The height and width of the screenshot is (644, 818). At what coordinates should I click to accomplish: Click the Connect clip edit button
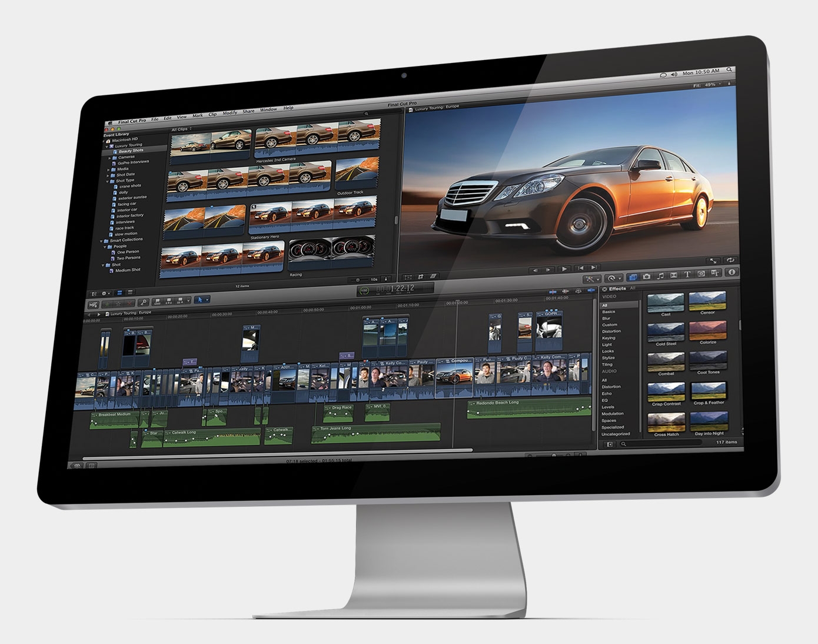click(157, 301)
